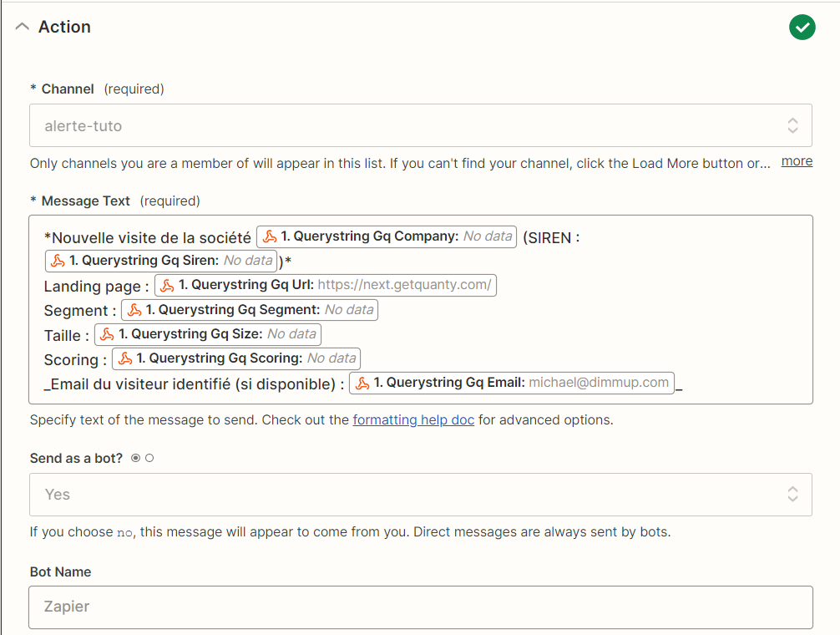Click the more link under Channel help
Viewport: 840px width, 635px height.
tap(797, 161)
